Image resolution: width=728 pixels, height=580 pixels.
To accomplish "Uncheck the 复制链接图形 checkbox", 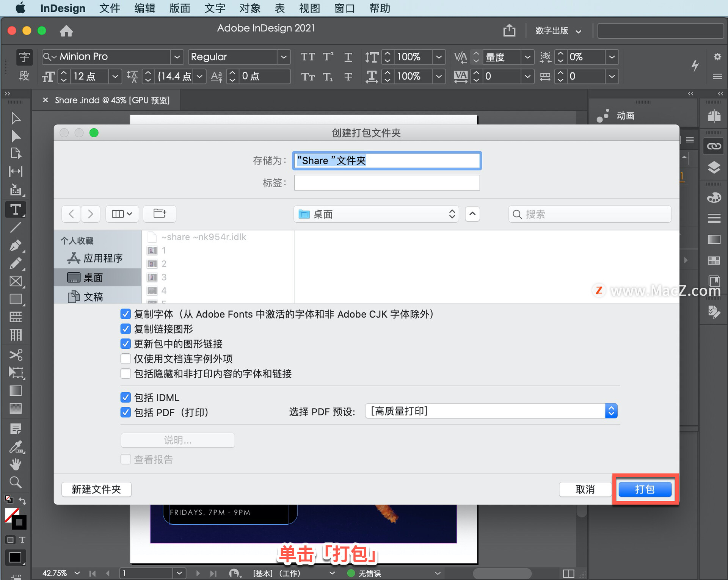I will pyautogui.click(x=126, y=329).
